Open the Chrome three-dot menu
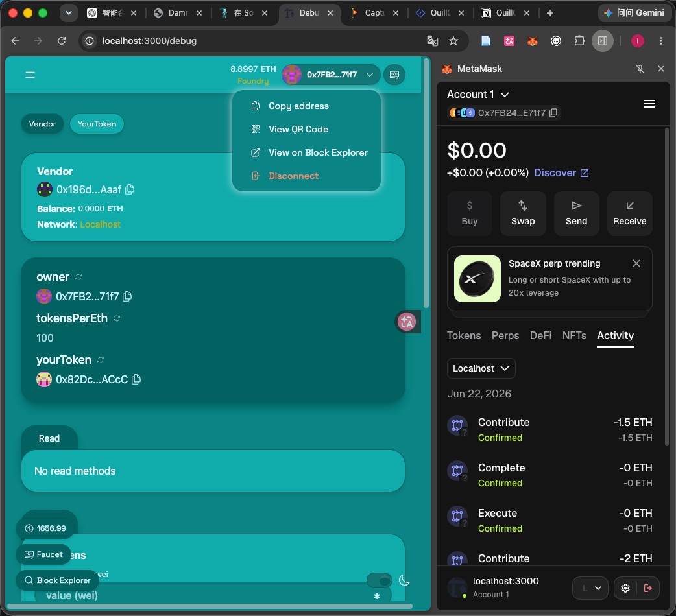 [661, 41]
